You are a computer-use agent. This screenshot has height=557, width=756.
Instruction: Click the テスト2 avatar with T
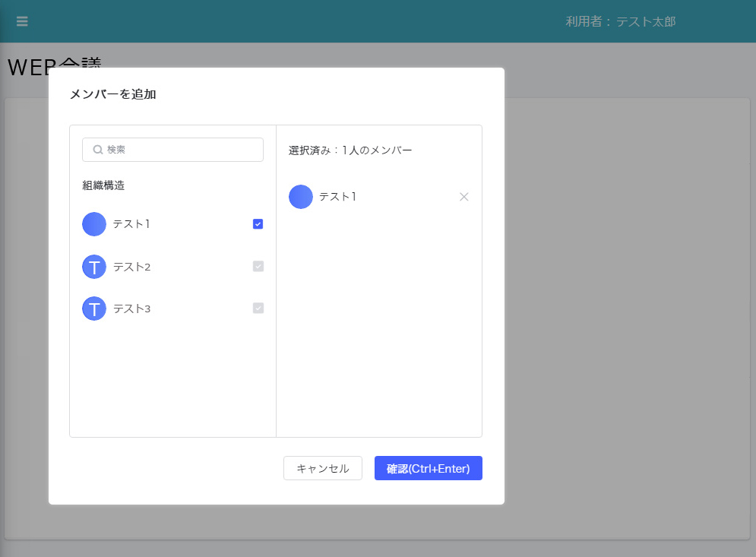click(94, 267)
